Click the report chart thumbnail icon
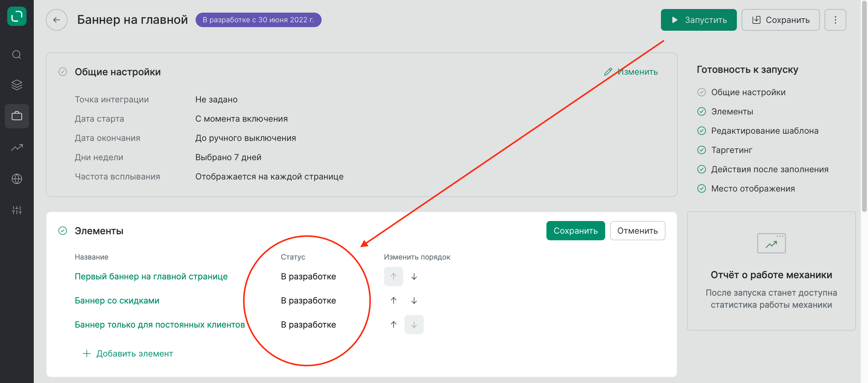868x383 pixels. coord(771,243)
